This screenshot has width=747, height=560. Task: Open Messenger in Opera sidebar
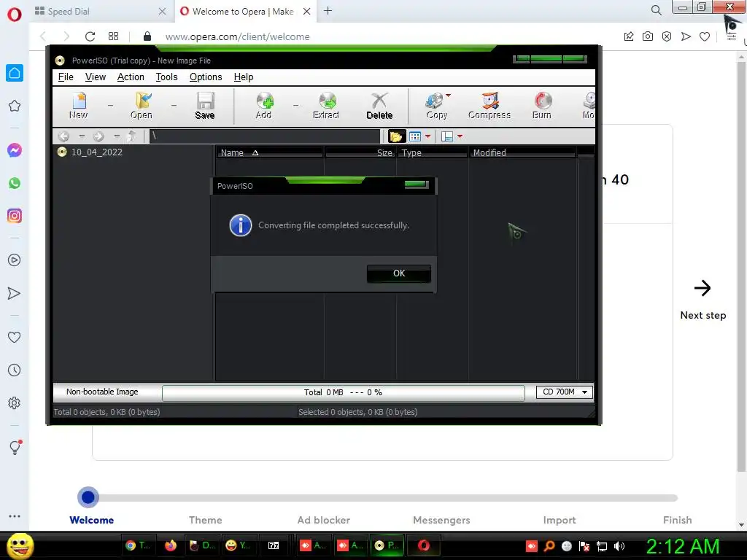point(15,150)
